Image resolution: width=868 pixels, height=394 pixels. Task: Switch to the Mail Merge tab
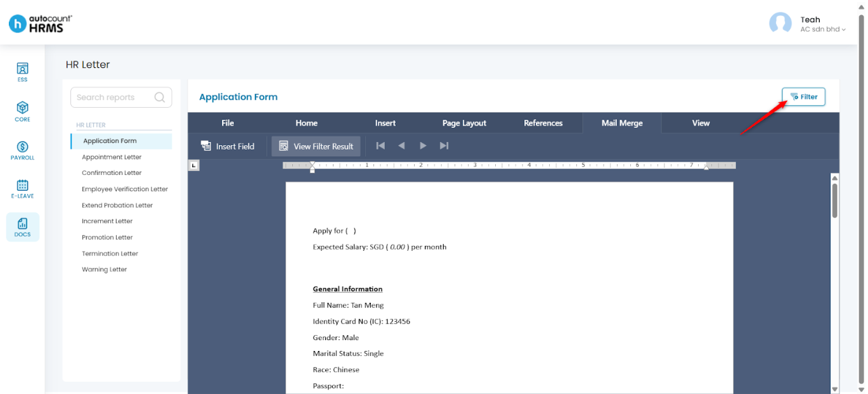tap(622, 123)
